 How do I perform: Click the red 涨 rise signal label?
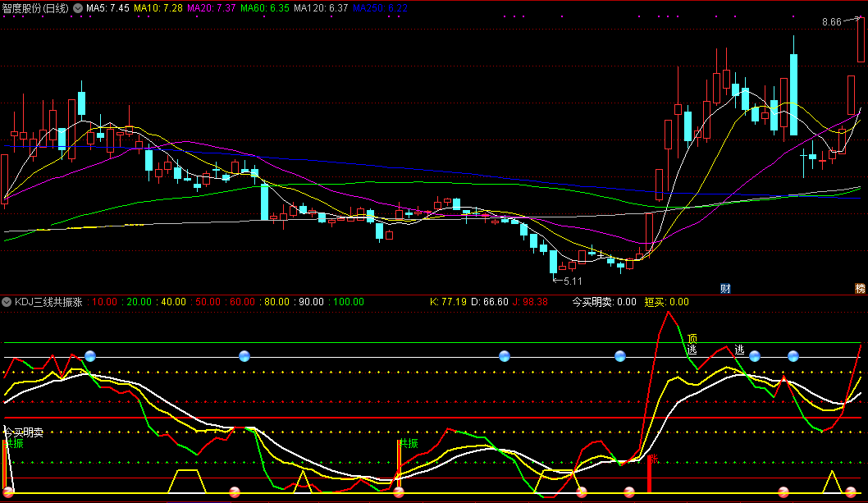653,460
